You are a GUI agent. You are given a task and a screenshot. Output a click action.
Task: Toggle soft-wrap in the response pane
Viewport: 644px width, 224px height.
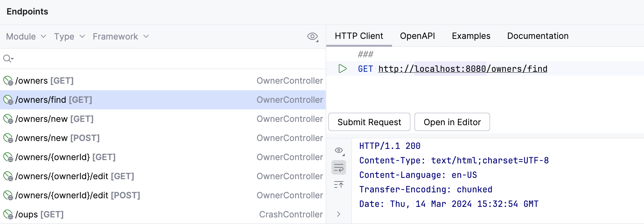(x=338, y=168)
